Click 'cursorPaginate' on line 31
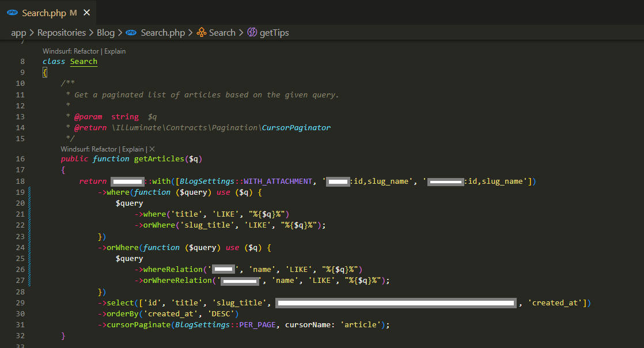 139,325
